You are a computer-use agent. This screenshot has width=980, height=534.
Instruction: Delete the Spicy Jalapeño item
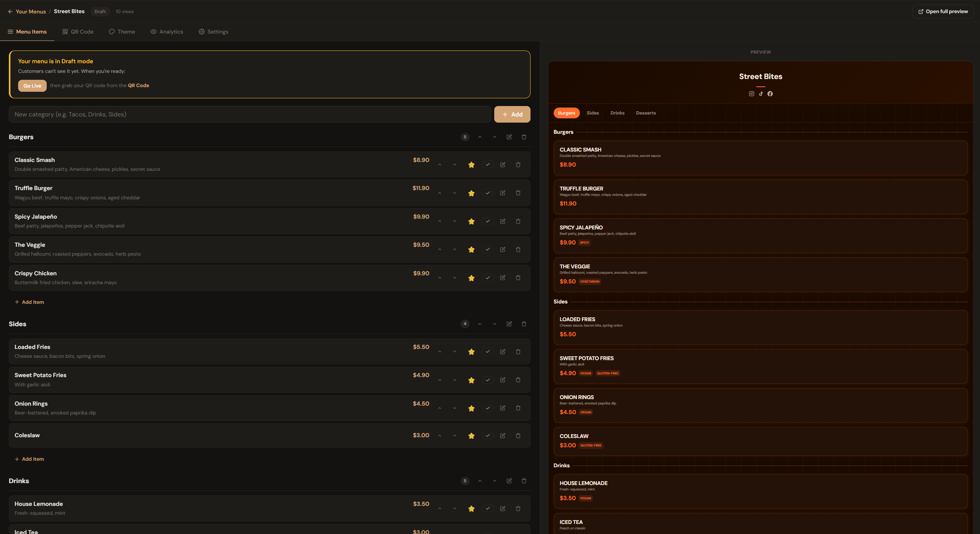click(518, 221)
